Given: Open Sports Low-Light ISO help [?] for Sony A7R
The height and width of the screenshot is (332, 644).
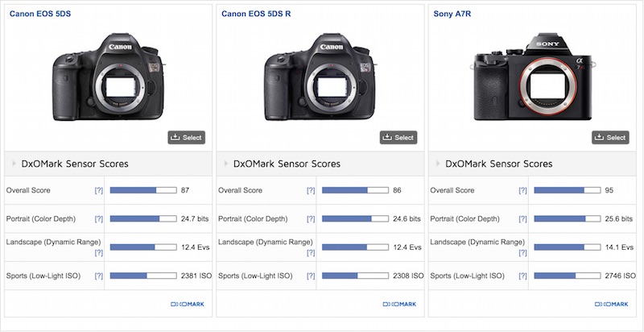Looking at the screenshot, I should click(x=522, y=276).
